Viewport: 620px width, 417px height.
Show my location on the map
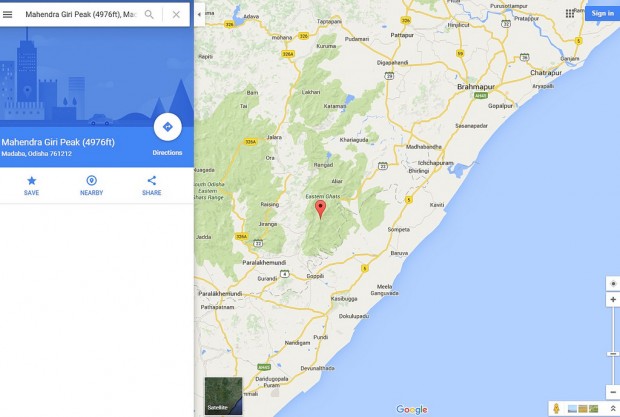click(x=613, y=284)
